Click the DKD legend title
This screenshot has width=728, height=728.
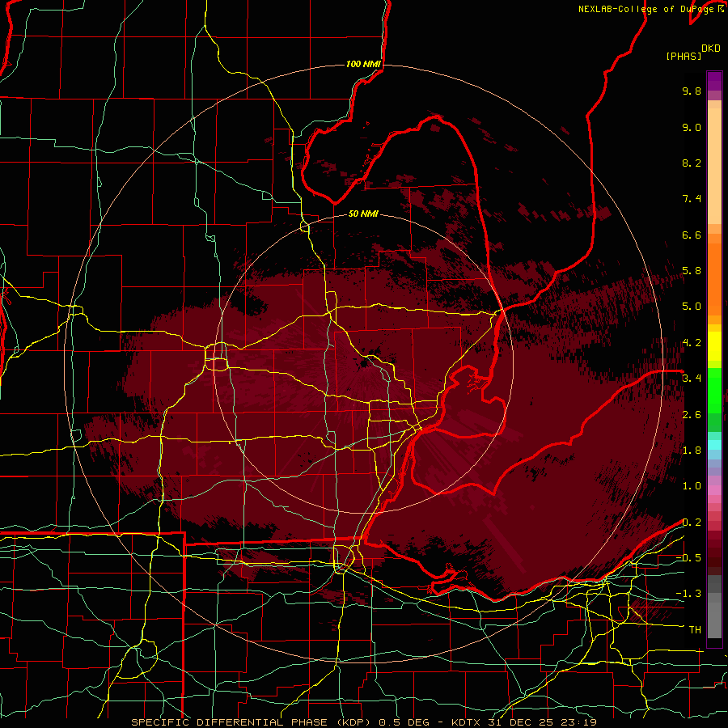(711, 49)
